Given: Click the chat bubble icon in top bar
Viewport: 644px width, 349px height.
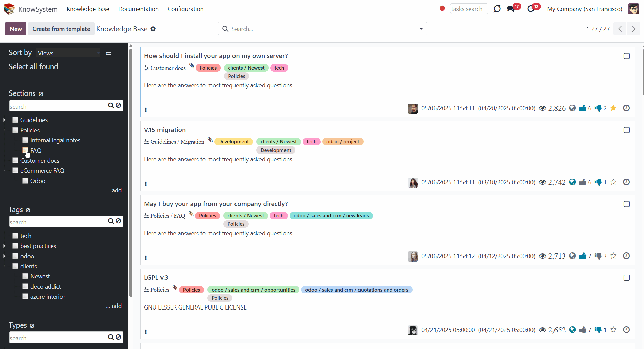Looking at the screenshot, I should tap(497, 9).
